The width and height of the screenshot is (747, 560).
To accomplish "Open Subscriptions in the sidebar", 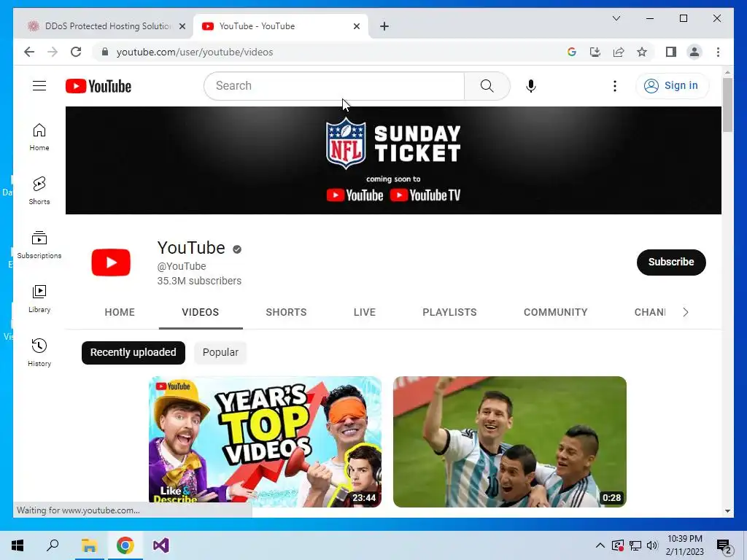I will click(x=39, y=245).
